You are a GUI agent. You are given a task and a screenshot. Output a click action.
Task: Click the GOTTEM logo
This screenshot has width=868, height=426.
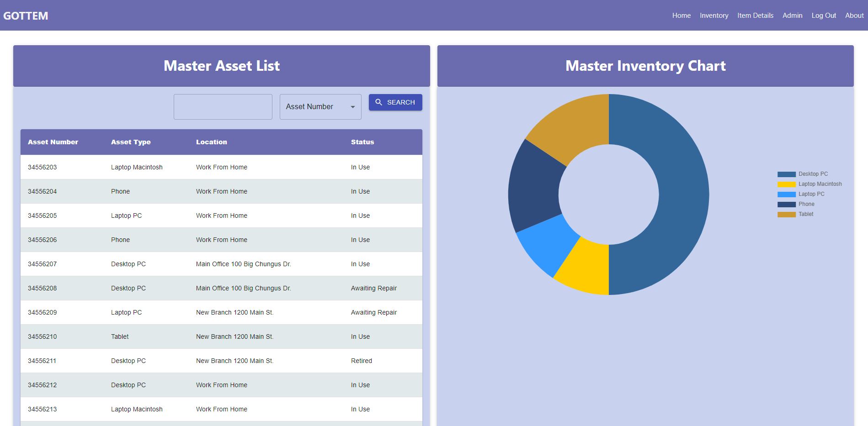pyautogui.click(x=26, y=16)
